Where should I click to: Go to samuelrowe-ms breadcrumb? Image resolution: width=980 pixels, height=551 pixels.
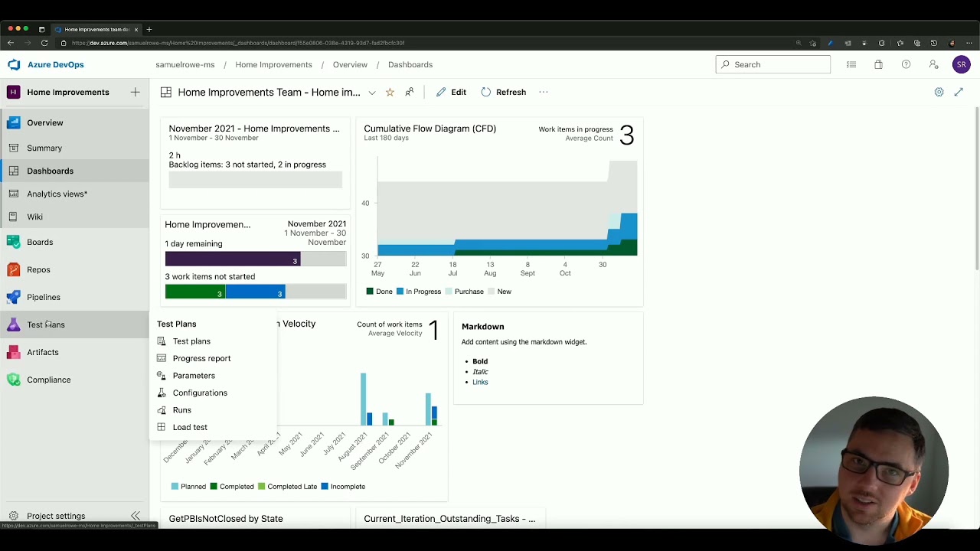coord(185,64)
